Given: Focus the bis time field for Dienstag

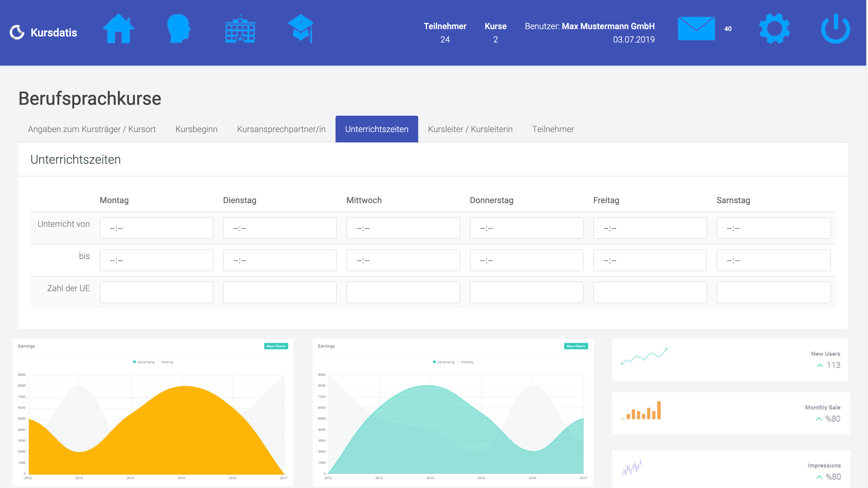Looking at the screenshot, I should coord(280,260).
